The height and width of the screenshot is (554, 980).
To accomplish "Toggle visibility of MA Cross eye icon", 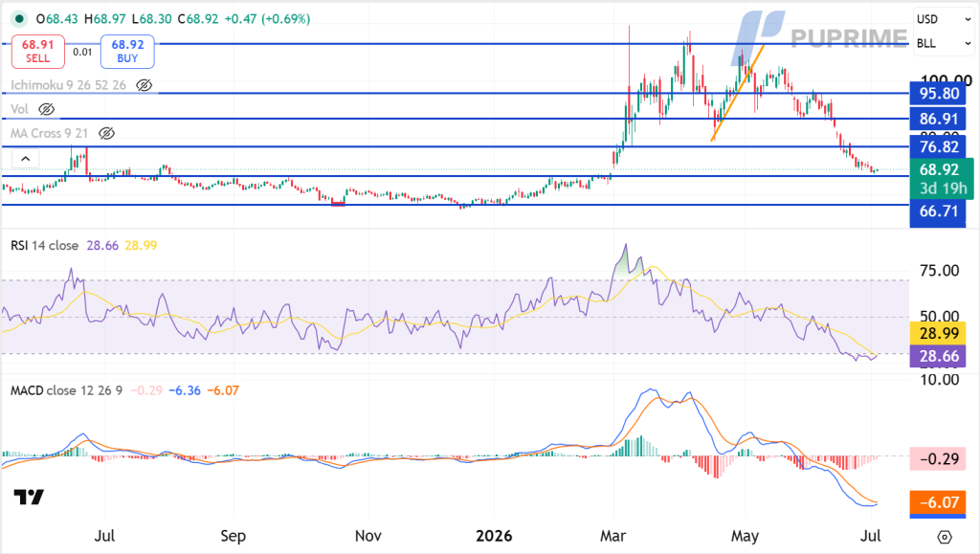I will tap(107, 133).
